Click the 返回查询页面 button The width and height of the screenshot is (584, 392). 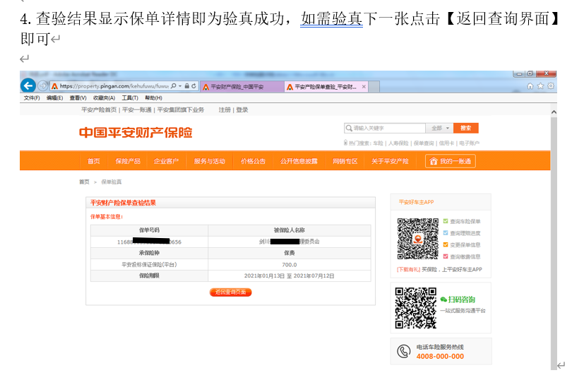point(230,292)
